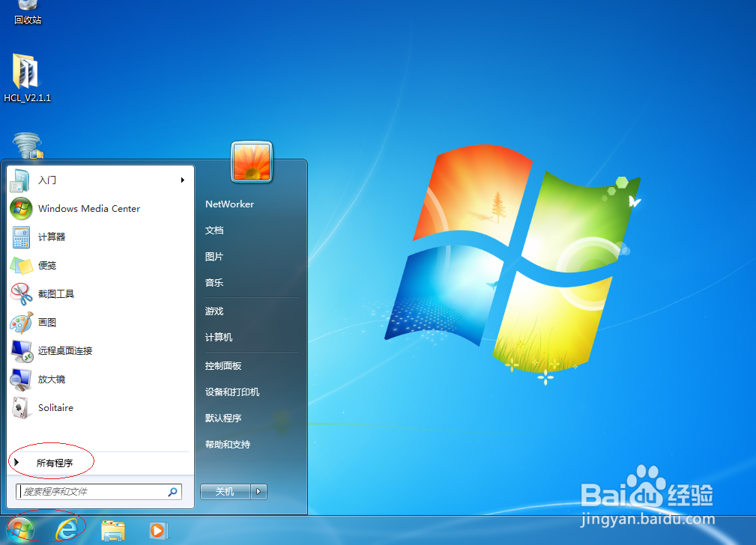Open the Calculator (计算器) icon
This screenshot has height=545, width=756.
21,237
